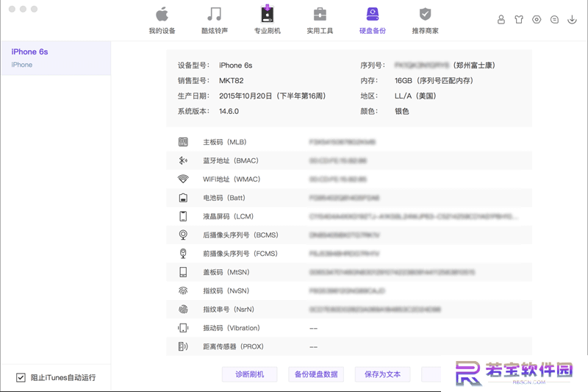Click the region value LL/A (美国)
588x392 pixels.
415,96
